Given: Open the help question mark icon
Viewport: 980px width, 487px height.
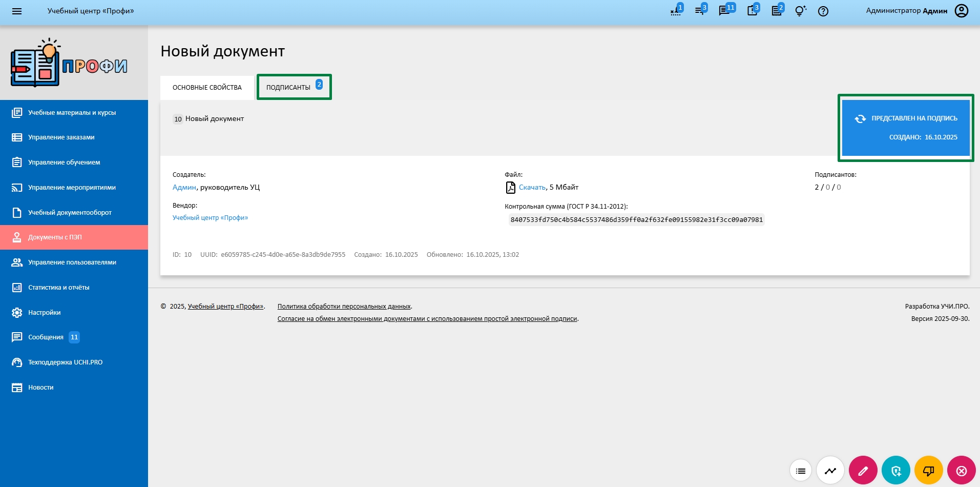Looking at the screenshot, I should pos(823,11).
